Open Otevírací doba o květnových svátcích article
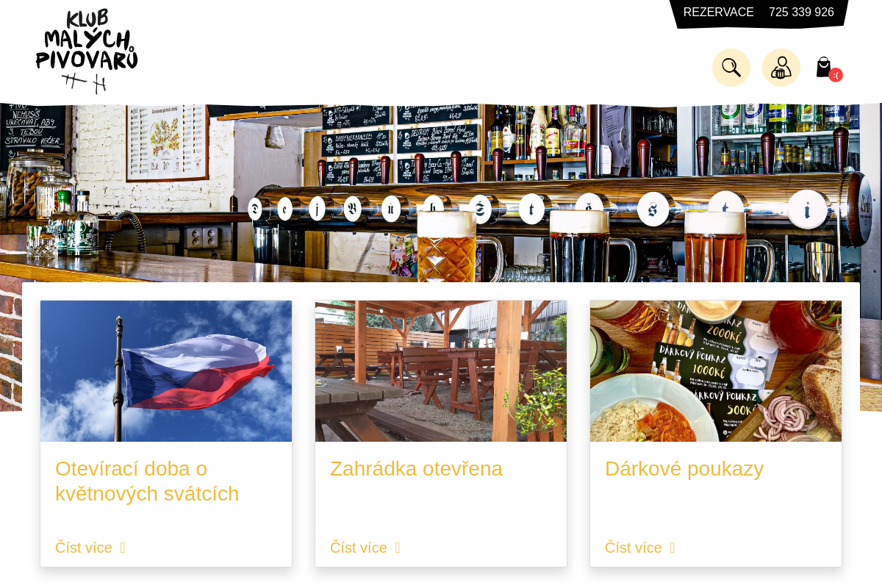This screenshot has width=882, height=588. pos(147,481)
